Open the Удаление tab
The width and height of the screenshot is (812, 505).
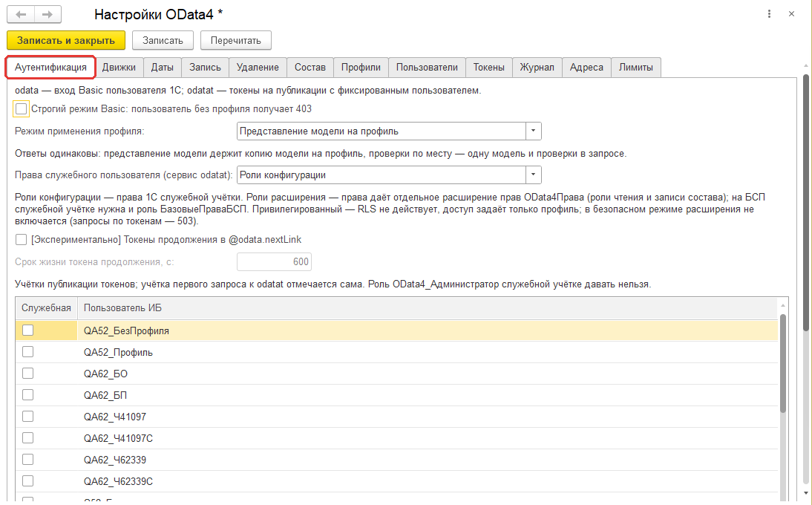[258, 68]
